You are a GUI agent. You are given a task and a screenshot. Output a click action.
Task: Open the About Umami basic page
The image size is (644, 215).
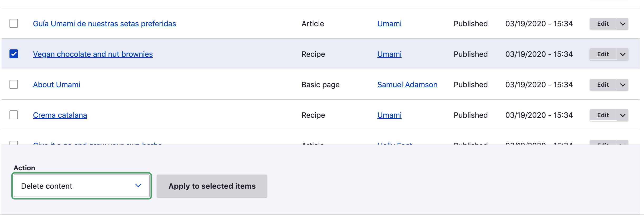click(57, 84)
